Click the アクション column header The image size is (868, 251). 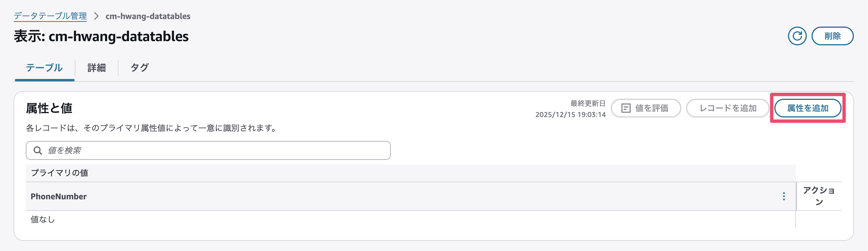pos(819,196)
